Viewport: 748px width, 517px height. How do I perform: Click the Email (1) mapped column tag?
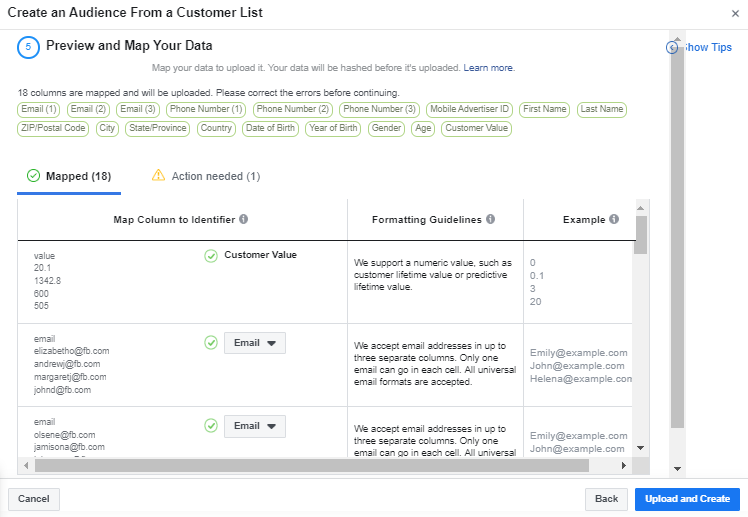[x=39, y=109]
